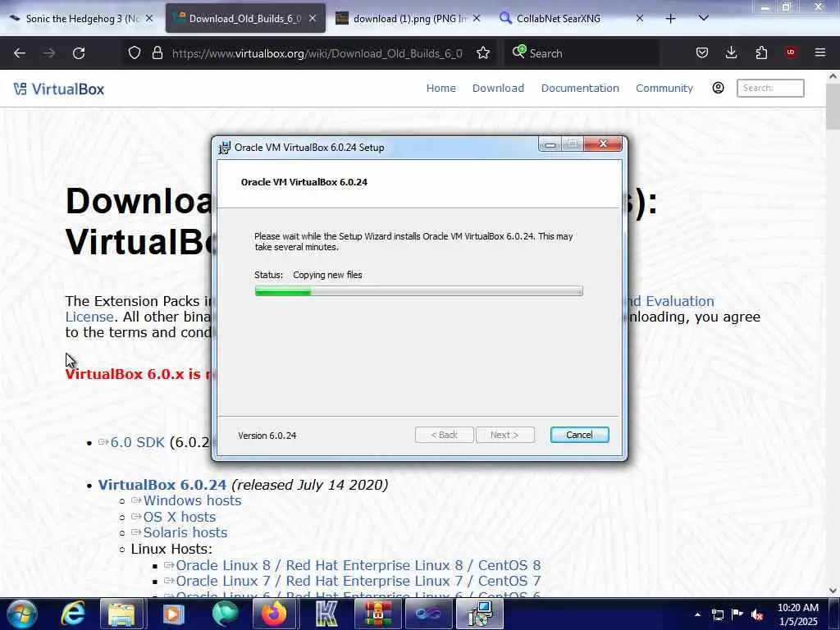Click the page vertical scrollbar thumb

[x=833, y=106]
